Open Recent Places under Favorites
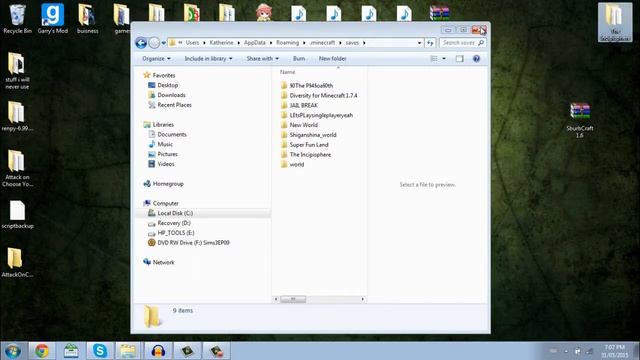 [x=174, y=105]
